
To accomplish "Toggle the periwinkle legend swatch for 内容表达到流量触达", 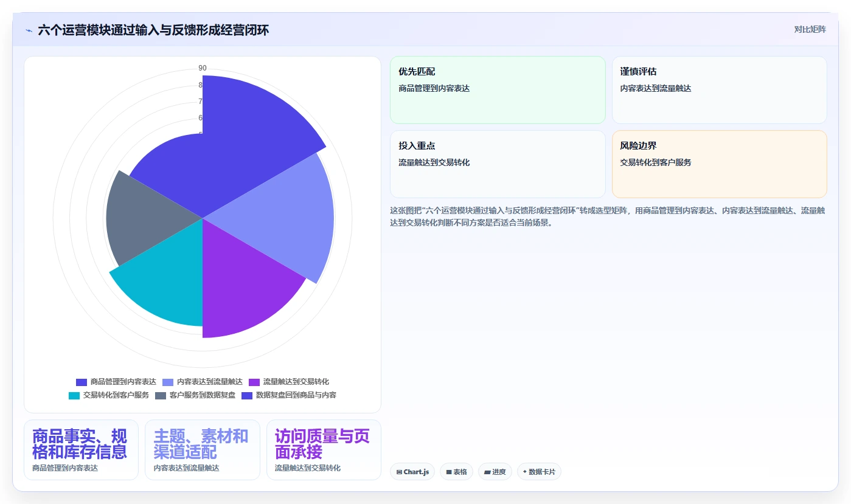I will [168, 382].
